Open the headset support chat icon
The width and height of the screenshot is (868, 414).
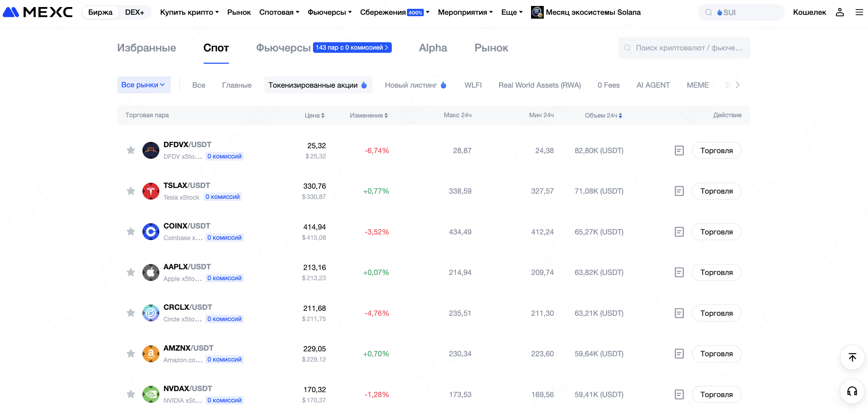tap(852, 391)
